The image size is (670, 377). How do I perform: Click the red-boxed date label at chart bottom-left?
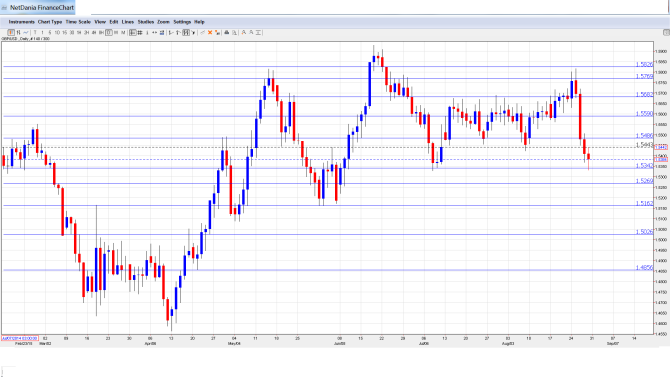pyautogui.click(x=20, y=338)
